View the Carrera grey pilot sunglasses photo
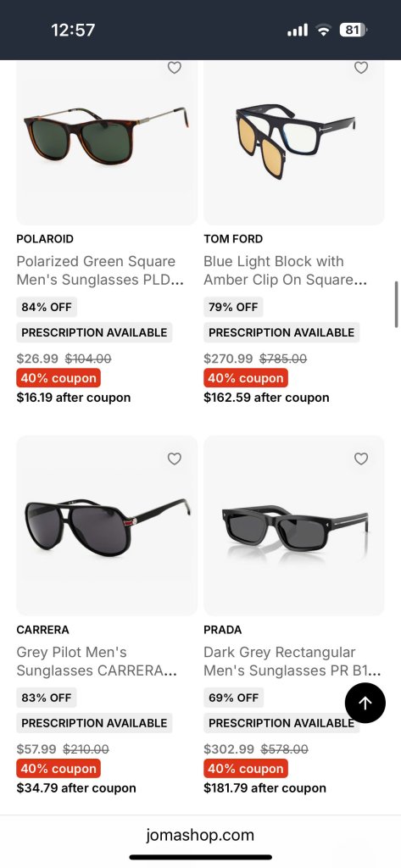The image size is (401, 868). (x=108, y=526)
